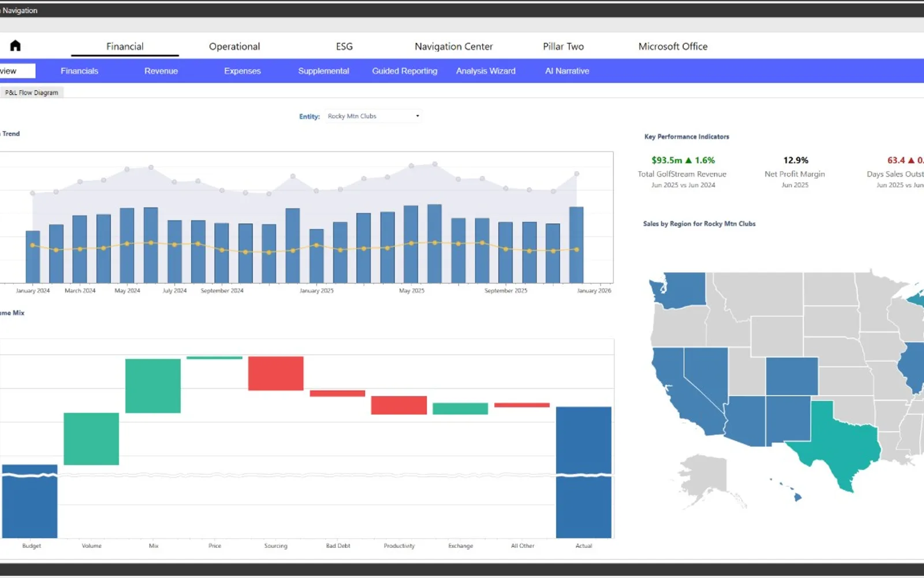Screen dimensions: 924x578
Task: Go to the home icon
Action: click(x=16, y=46)
